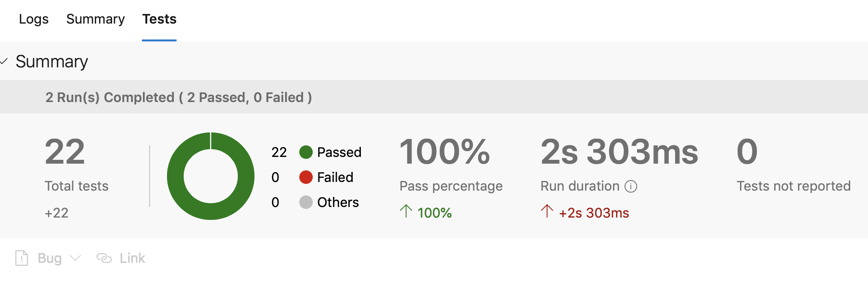This screenshot has width=868, height=284.
Task: Open the Run duration info tooltip icon
Action: [632, 186]
